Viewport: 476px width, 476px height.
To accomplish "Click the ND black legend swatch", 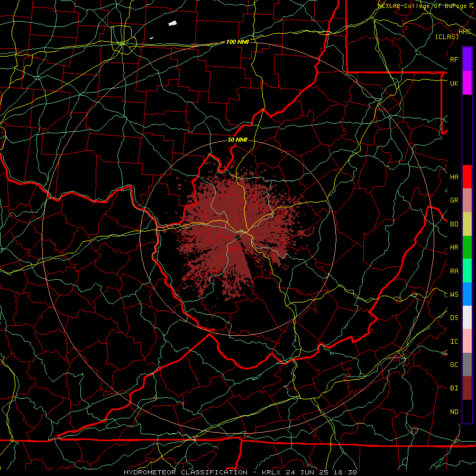I will pos(467,411).
